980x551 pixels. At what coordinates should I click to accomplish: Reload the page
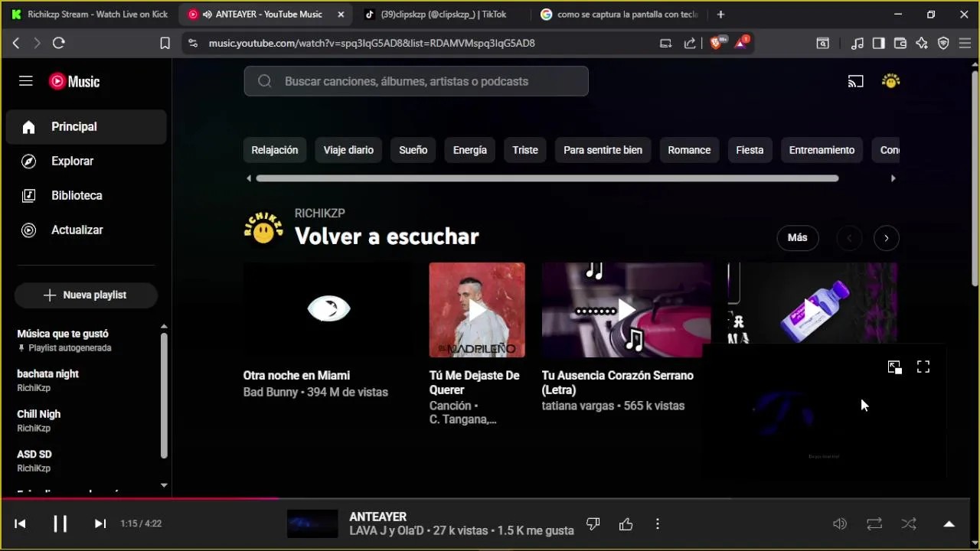[59, 44]
